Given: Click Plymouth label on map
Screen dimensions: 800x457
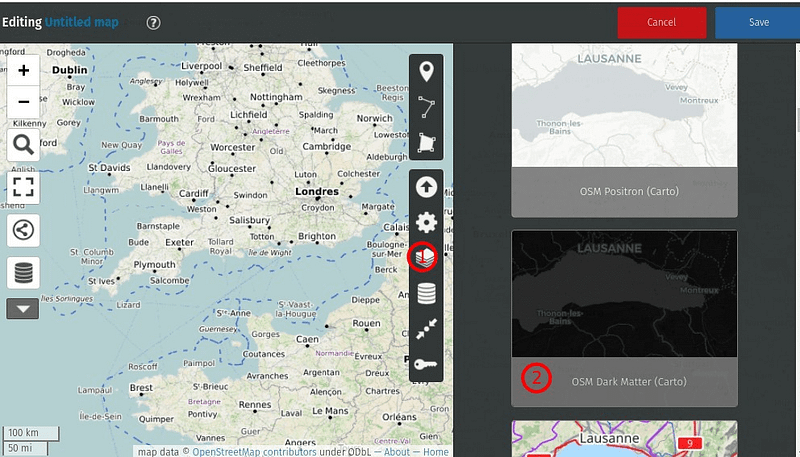Looking at the screenshot, I should (x=154, y=265).
